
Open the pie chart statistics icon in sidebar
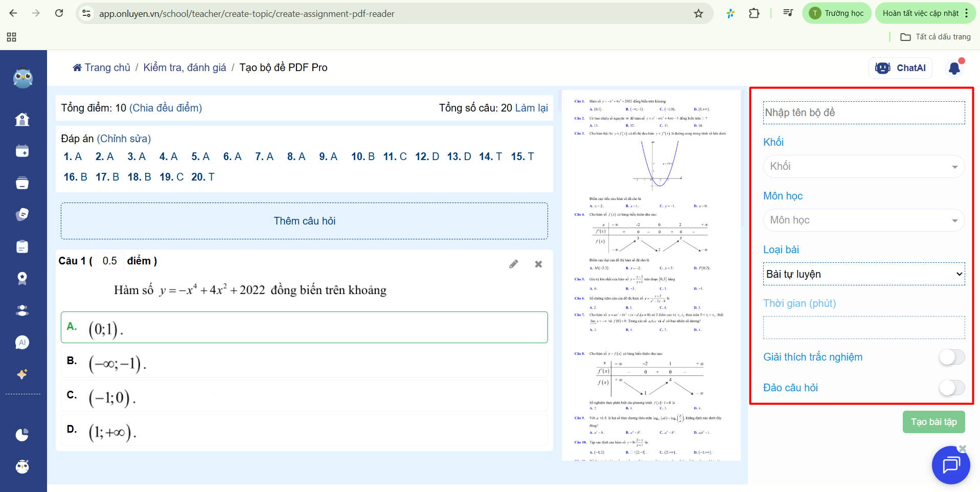(22, 435)
